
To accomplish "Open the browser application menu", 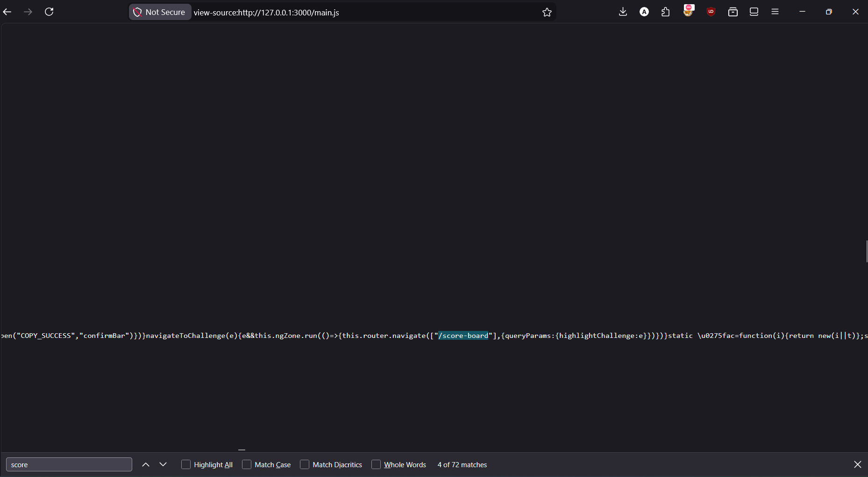I will (x=775, y=12).
